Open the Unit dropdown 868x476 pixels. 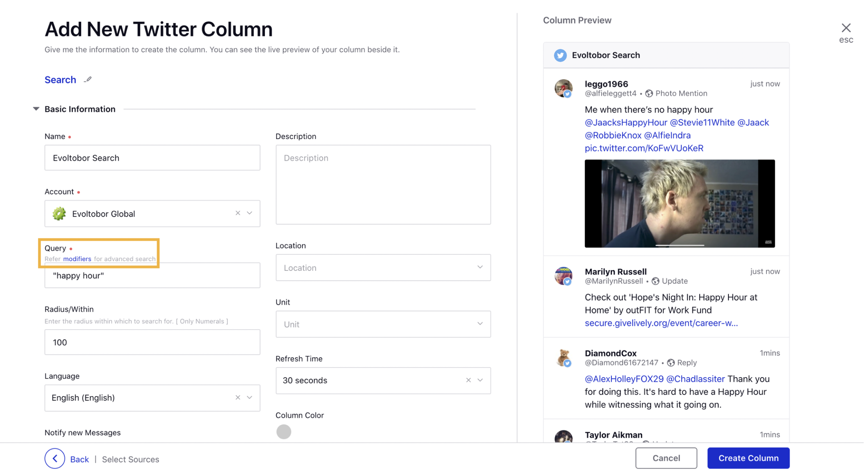(383, 324)
